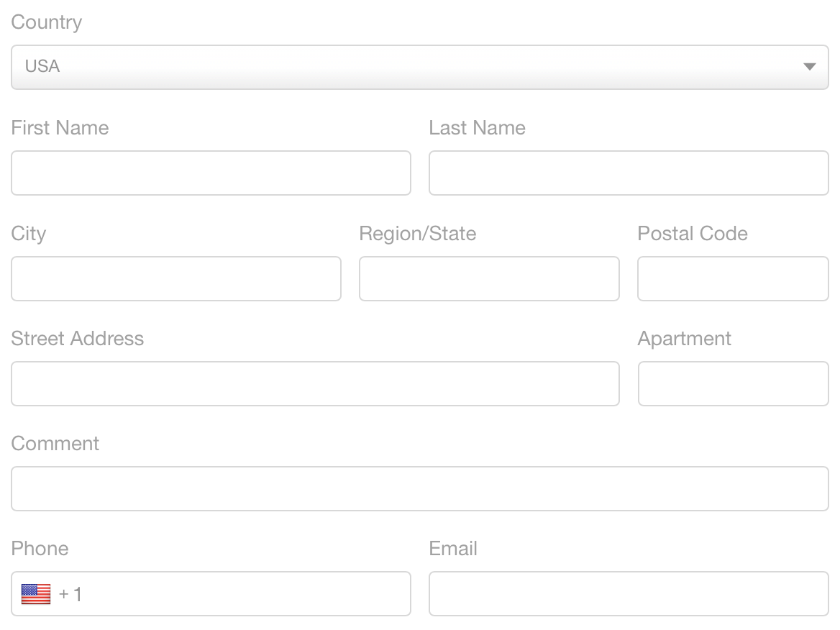840x630 pixels.
Task: Click into the City text box
Action: (176, 278)
